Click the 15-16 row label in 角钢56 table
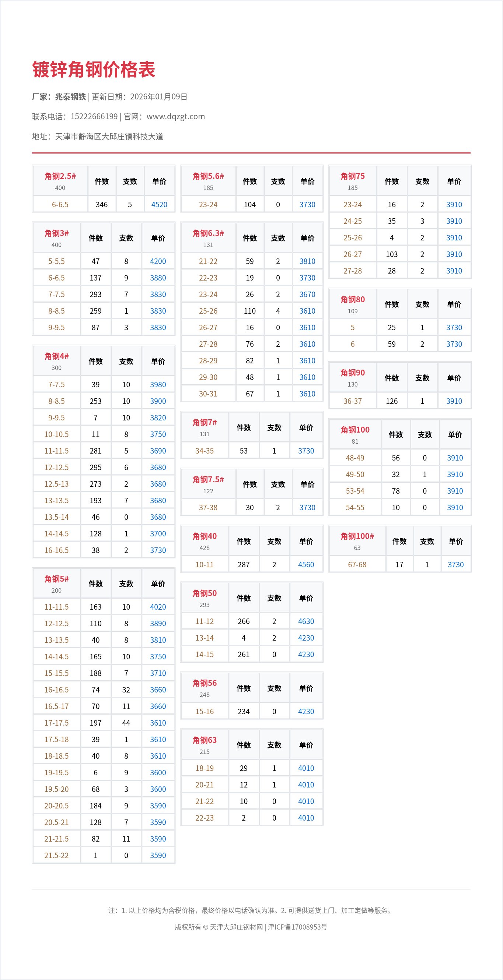Viewport: 503px width, 980px height. (205, 711)
